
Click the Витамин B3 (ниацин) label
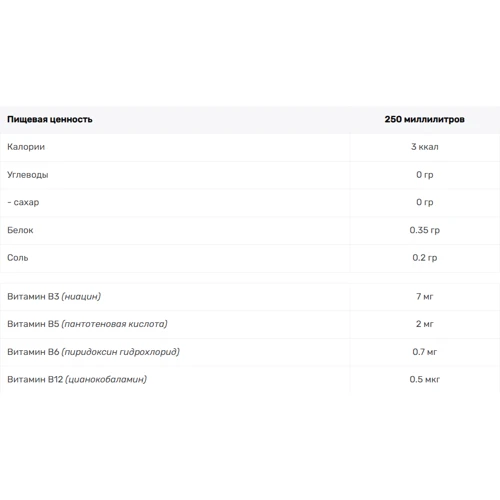tap(54, 296)
